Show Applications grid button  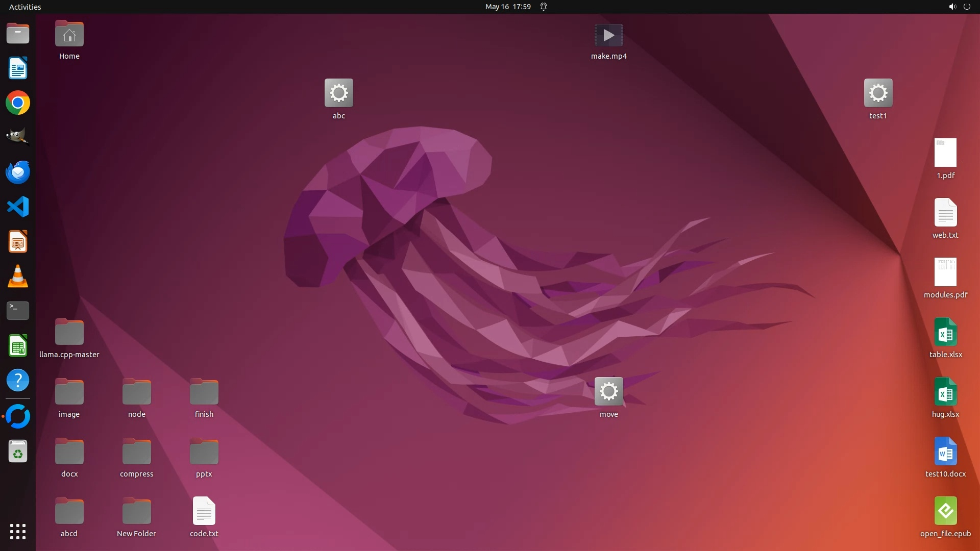point(18,532)
